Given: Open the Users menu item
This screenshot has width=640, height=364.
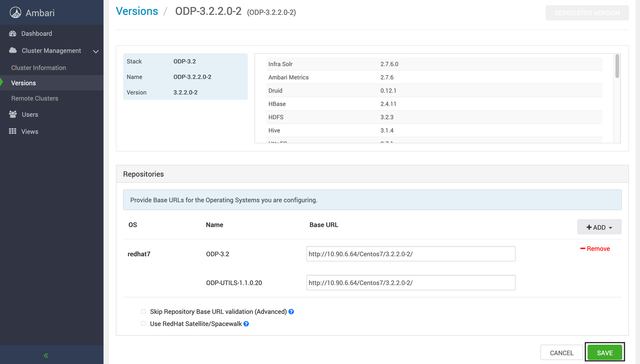Looking at the screenshot, I should (x=30, y=114).
